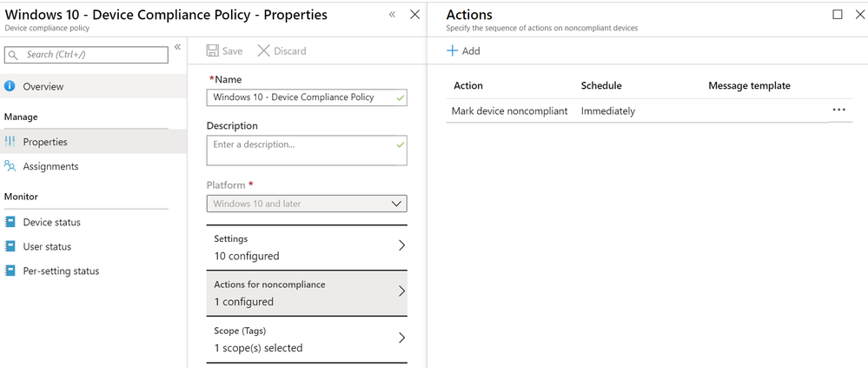Close the Properties blade
The height and width of the screenshot is (368, 868).
(414, 15)
